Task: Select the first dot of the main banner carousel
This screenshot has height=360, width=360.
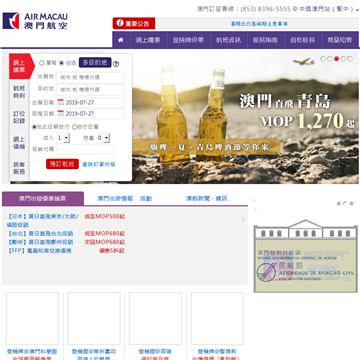Action: tap(323, 59)
